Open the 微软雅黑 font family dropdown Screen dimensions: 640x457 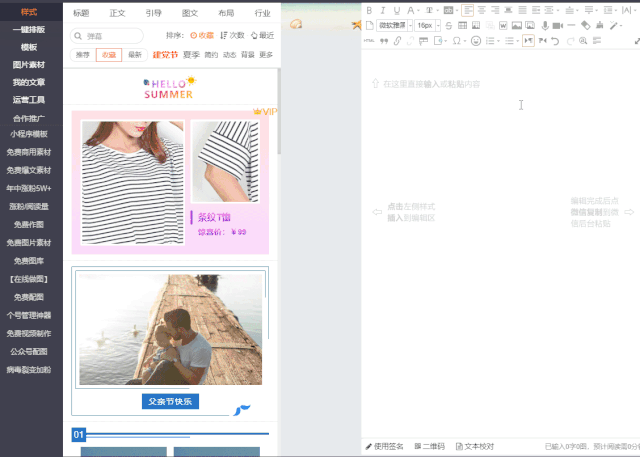point(395,25)
